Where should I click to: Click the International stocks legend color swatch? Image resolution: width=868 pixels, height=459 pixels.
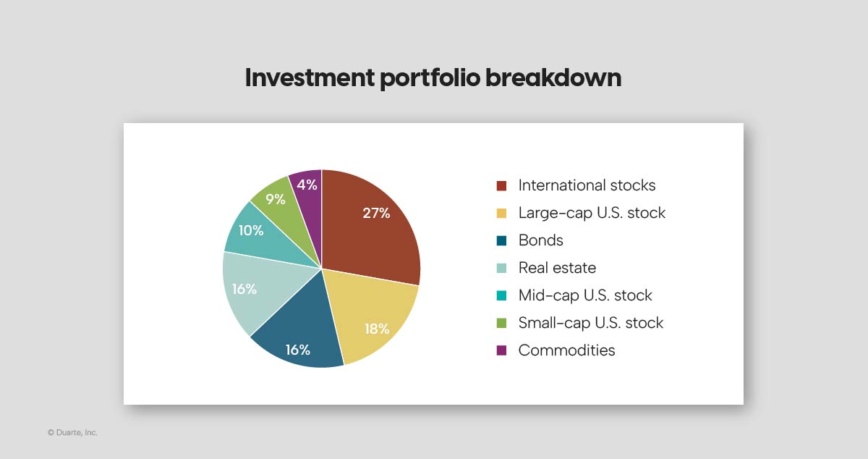(x=501, y=186)
